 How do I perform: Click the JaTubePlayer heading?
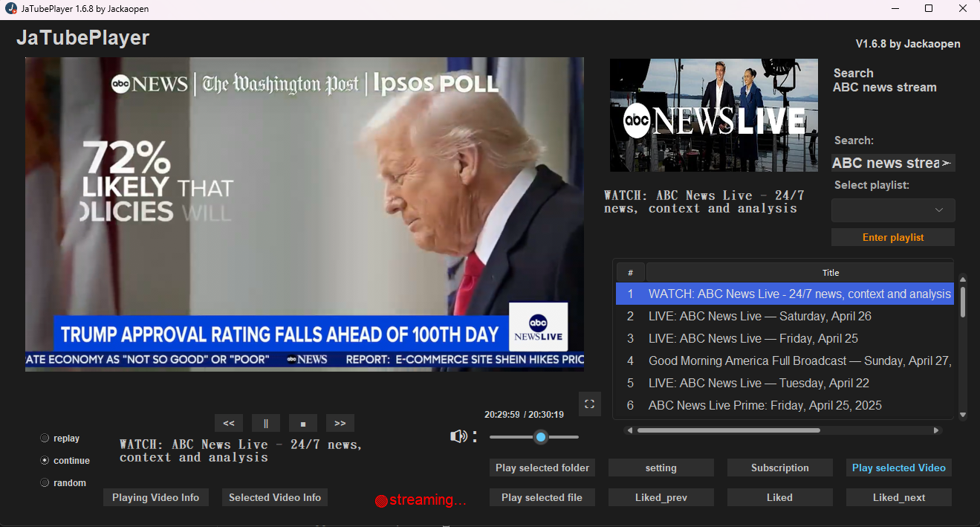83,38
